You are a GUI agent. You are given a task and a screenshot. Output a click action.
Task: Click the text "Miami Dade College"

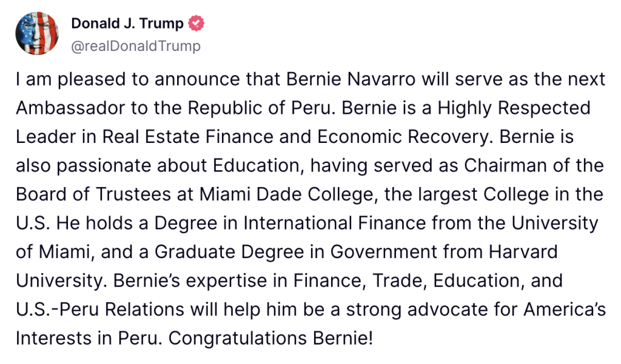286,194
